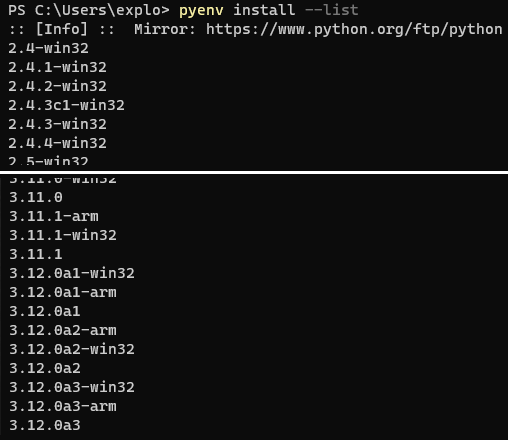This screenshot has width=508, height=440.
Task: Select the 3.11.1-arm entry
Action: coord(54,216)
